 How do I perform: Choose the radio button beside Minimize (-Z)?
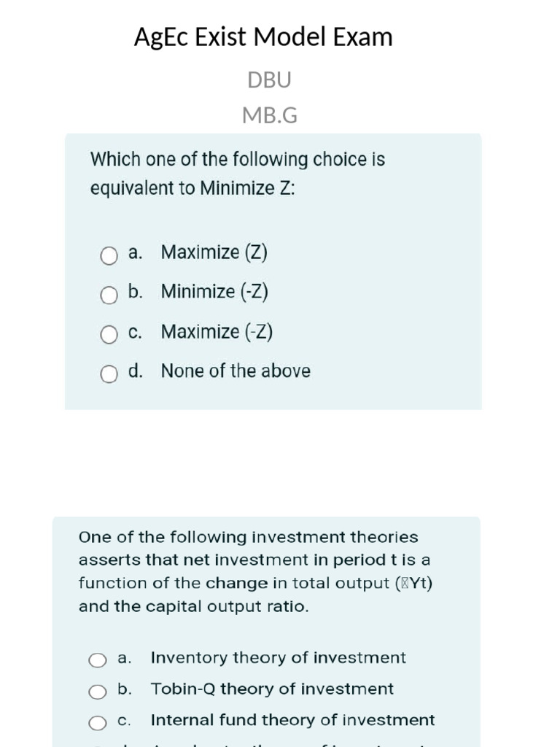tap(109, 295)
